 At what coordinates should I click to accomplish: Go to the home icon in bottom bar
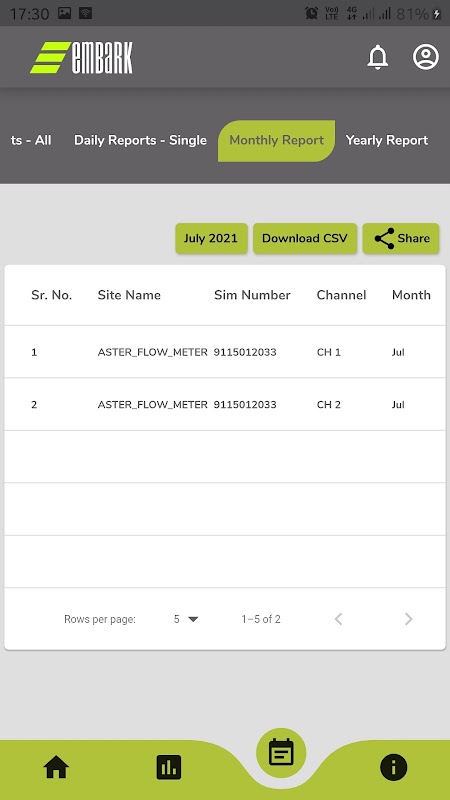coord(56,767)
